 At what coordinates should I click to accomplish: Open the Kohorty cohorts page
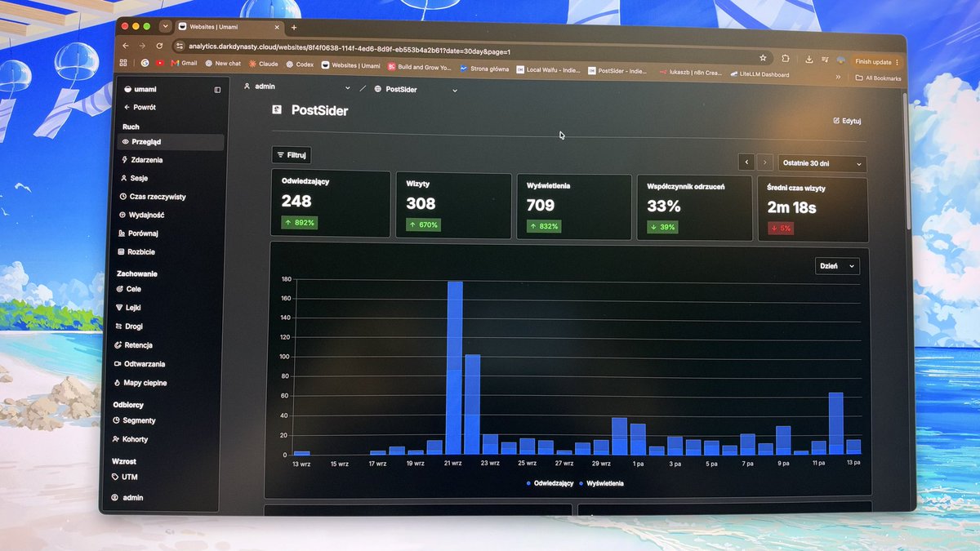(x=129, y=439)
